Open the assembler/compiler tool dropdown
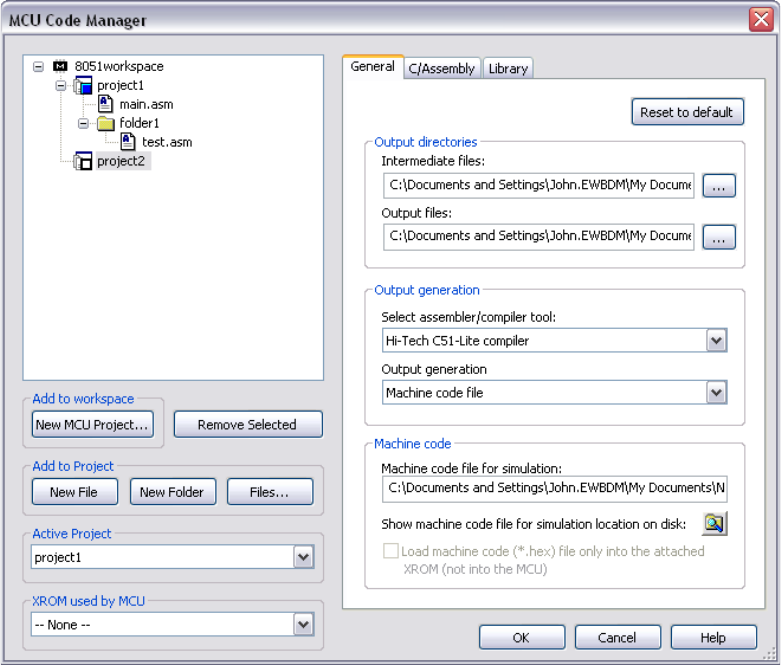 click(x=716, y=341)
